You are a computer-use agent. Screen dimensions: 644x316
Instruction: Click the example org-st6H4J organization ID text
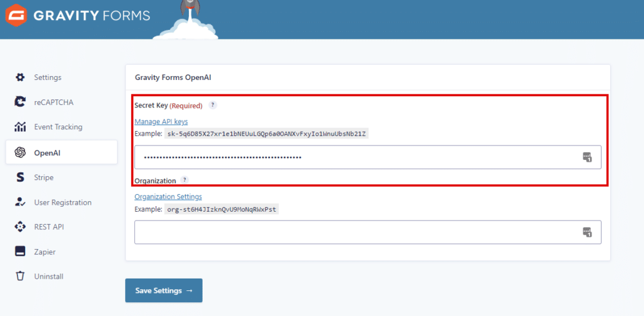click(222, 209)
